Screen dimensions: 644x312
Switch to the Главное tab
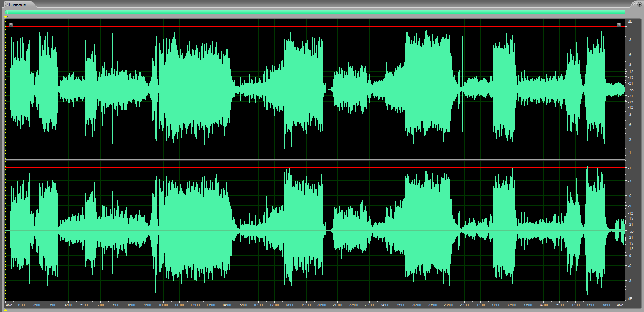(x=18, y=4)
